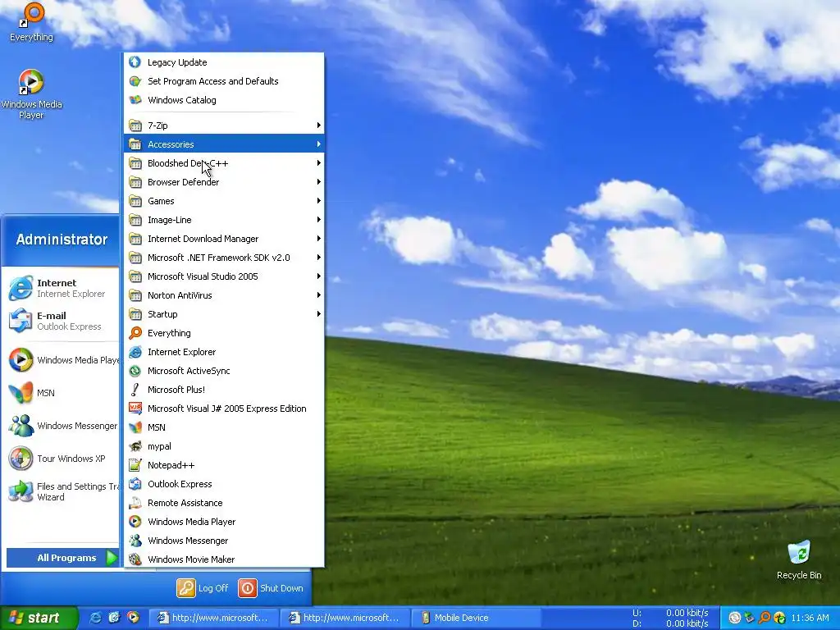840x630 pixels.
Task: Open Internet Explorer pinned in the Start menu
Action: [62, 288]
